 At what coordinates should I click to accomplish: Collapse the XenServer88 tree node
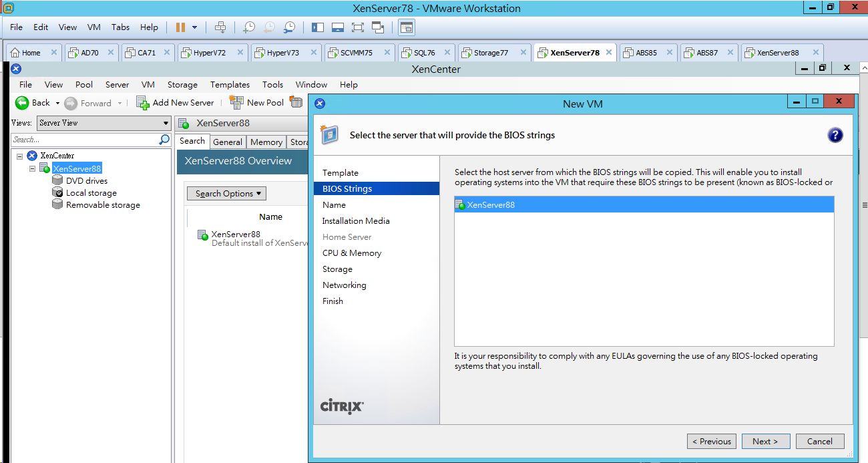(x=32, y=168)
